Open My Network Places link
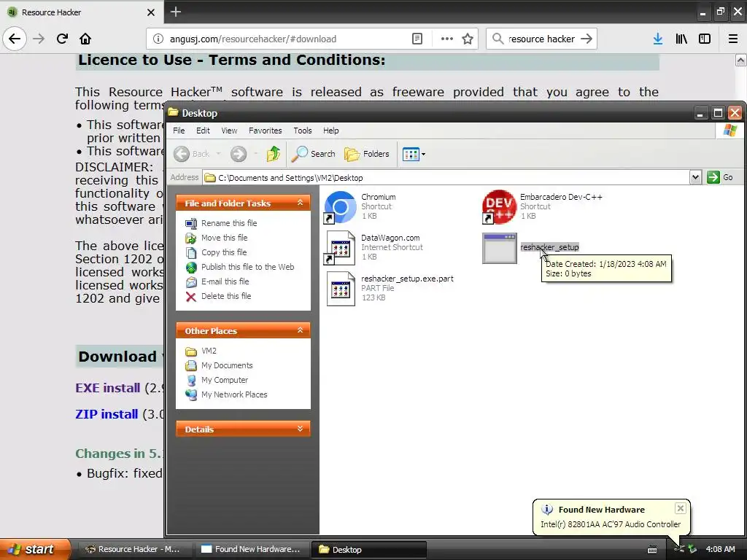The height and width of the screenshot is (560, 747). click(226, 394)
